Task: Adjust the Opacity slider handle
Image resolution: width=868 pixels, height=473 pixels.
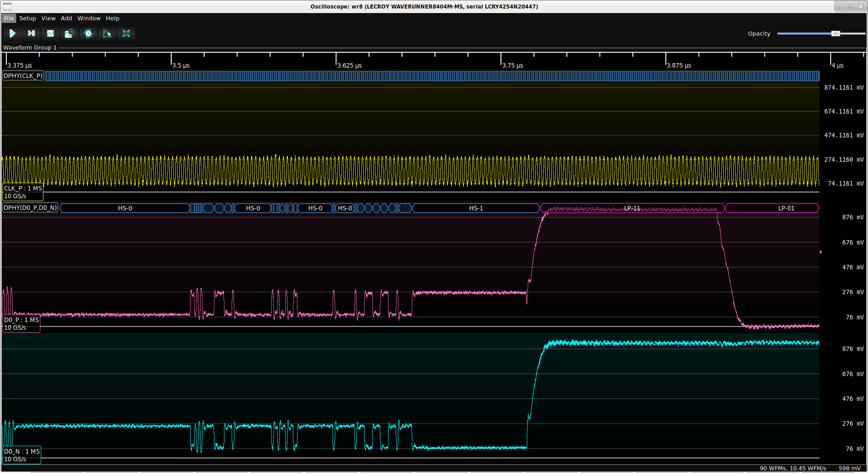Action: (836, 34)
